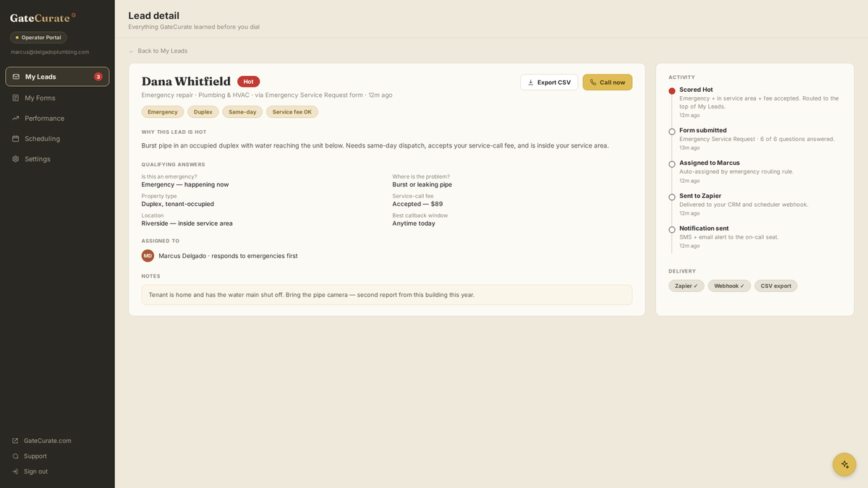
Task: Click 'Duplex, tenant-occupied' answer
Action: [x=178, y=204]
